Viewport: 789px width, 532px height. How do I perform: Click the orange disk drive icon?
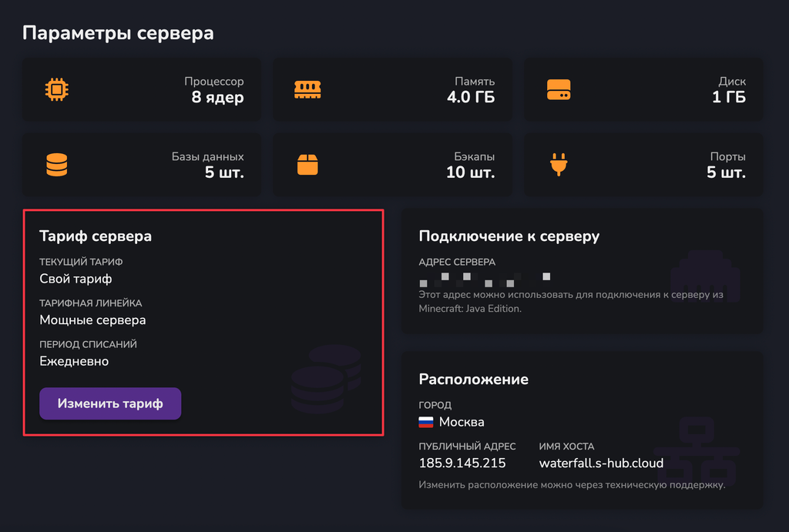558,89
